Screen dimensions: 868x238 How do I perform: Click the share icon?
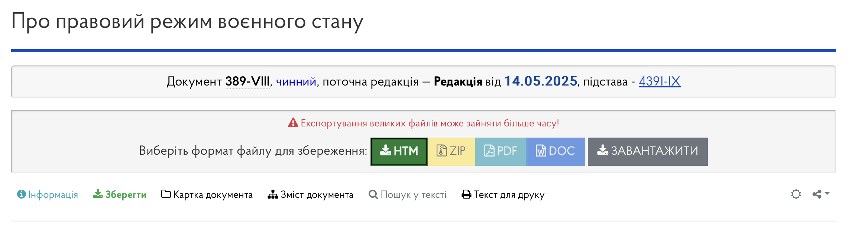[x=817, y=194]
